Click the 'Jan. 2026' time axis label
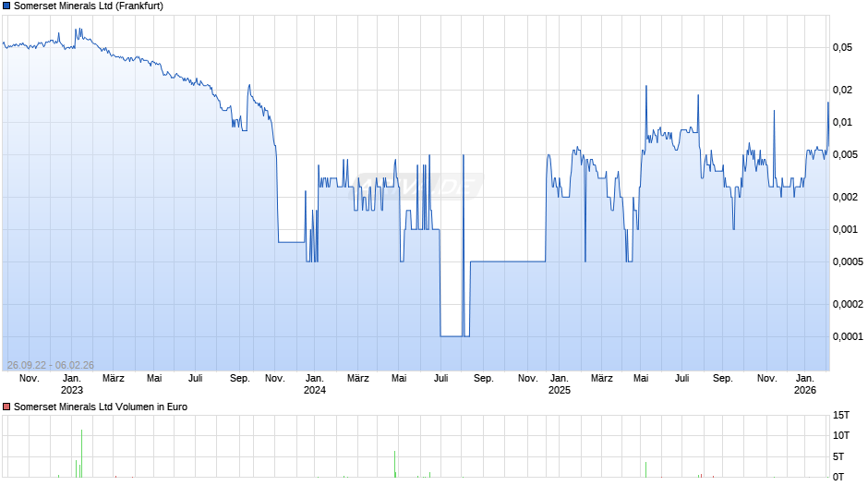 point(805,384)
